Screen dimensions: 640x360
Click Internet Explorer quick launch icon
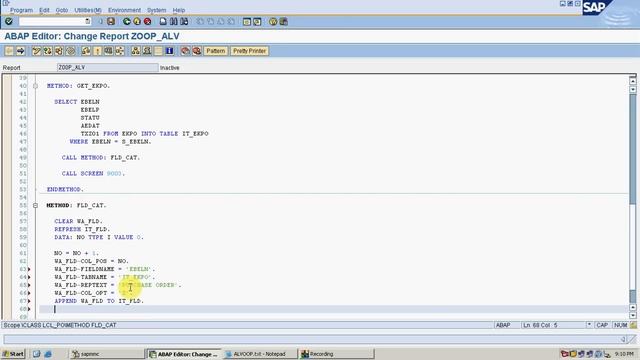[48, 354]
